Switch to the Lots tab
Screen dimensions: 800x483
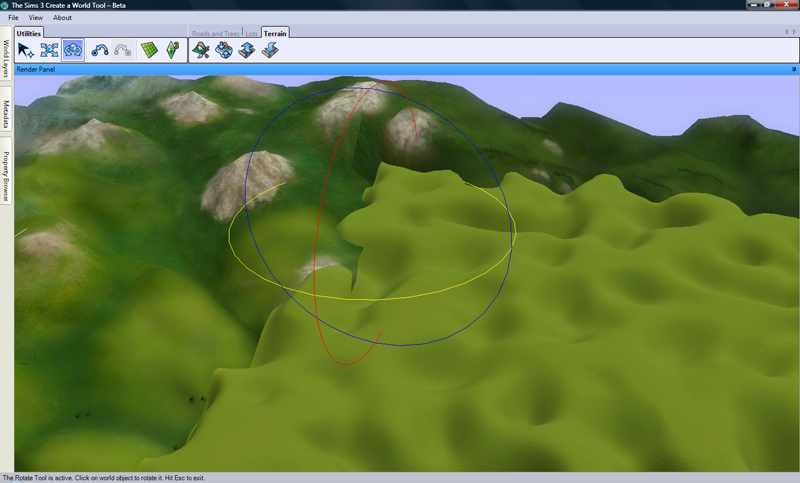tap(252, 33)
